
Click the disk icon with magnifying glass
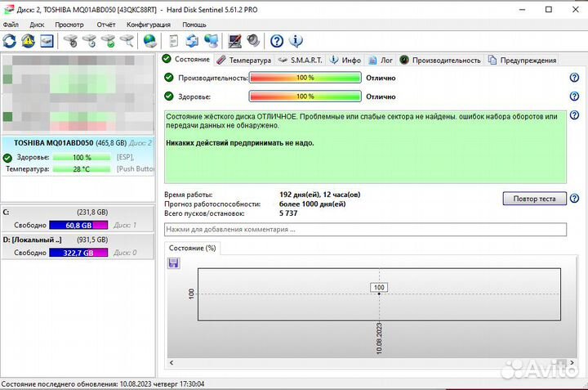(127, 41)
